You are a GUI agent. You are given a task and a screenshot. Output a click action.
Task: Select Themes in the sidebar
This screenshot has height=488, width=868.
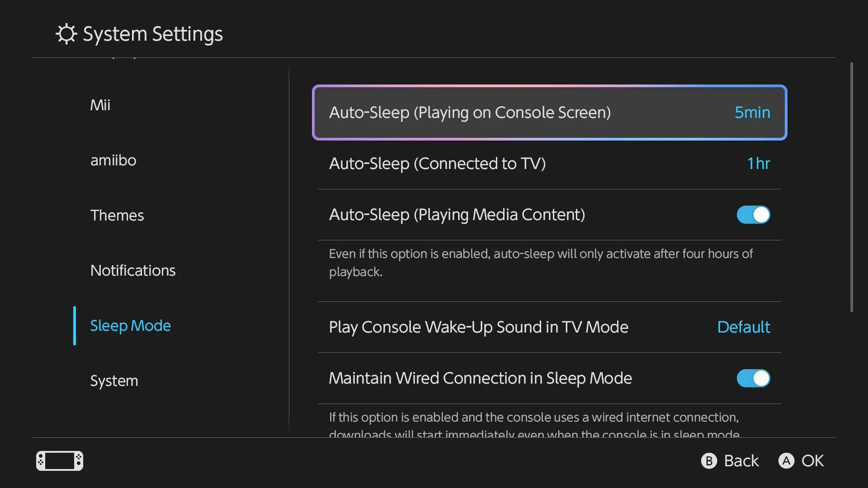point(117,215)
